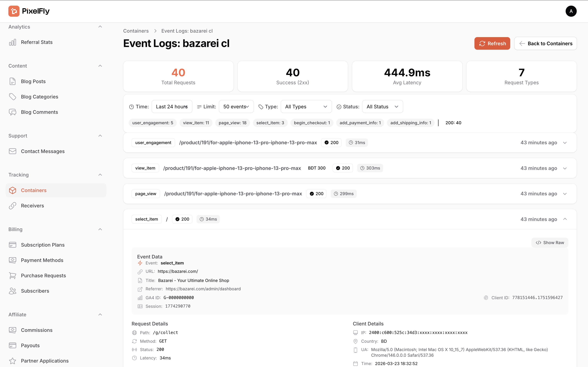Expand the view_item event row
Viewport: 588px width, 367px height.
(x=565, y=168)
